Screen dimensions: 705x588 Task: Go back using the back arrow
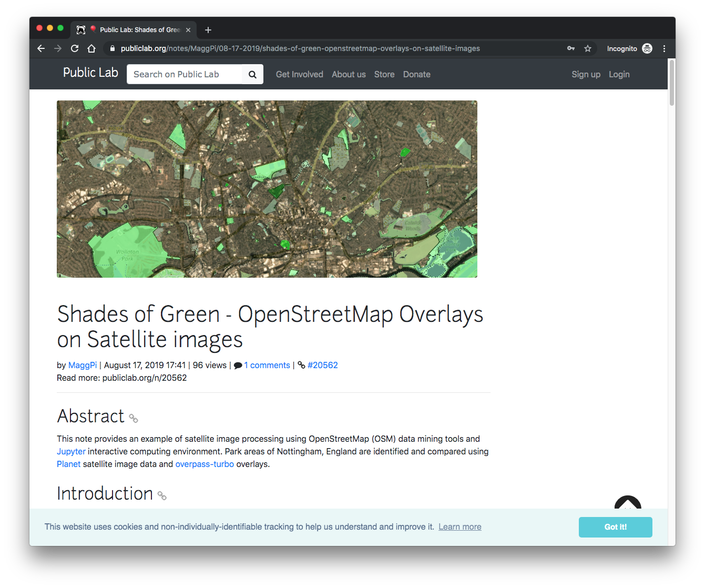41,48
